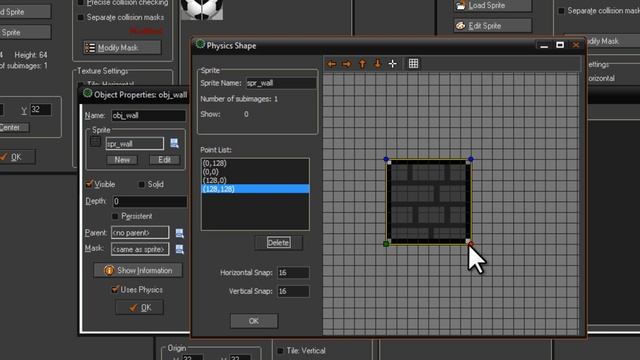This screenshot has width=640, height=360.
Task: Maximize the Physics Shape window
Action: 560,45
